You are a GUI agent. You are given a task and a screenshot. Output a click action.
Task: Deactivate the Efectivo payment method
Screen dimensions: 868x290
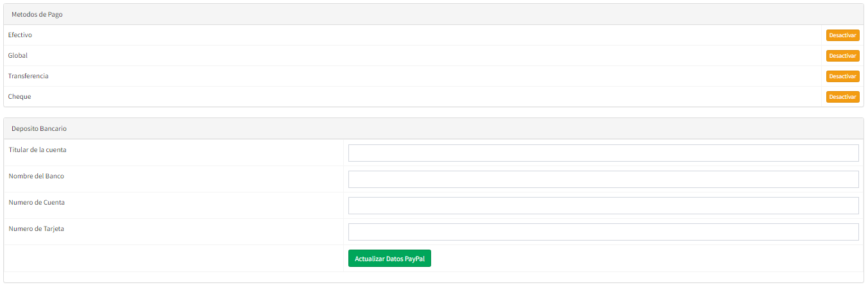[x=842, y=35]
